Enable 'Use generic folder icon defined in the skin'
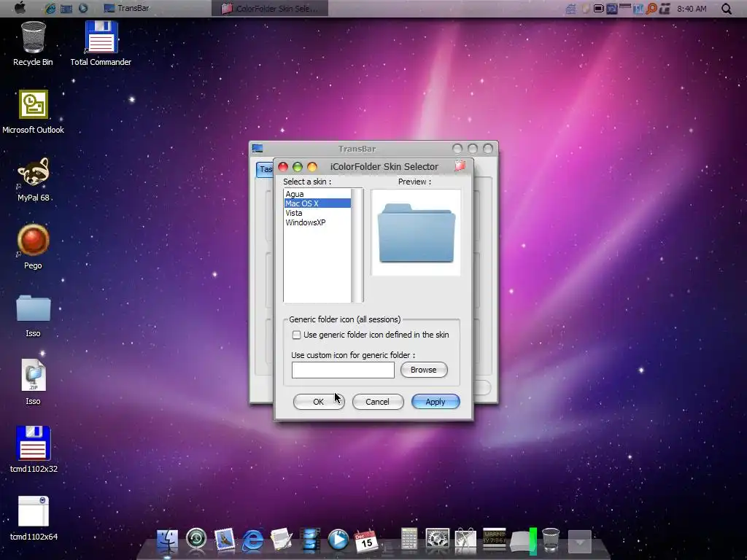747x560 pixels. pyautogui.click(x=296, y=335)
